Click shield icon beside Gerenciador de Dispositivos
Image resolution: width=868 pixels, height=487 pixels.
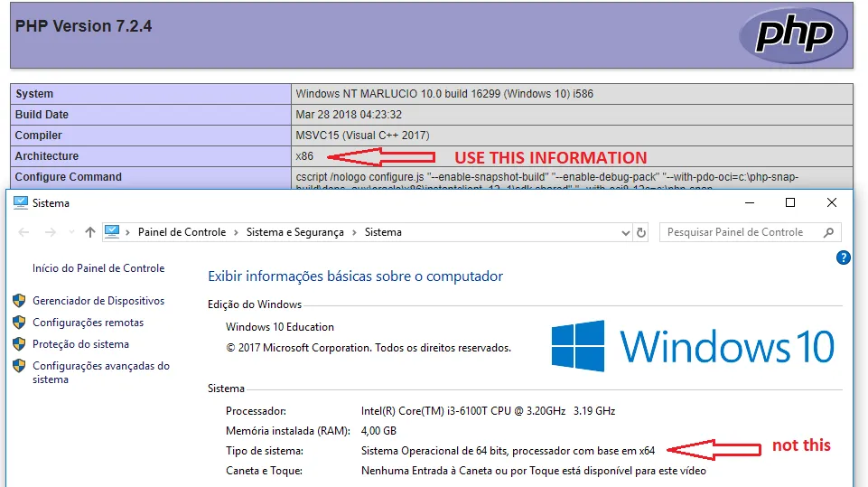(19, 301)
